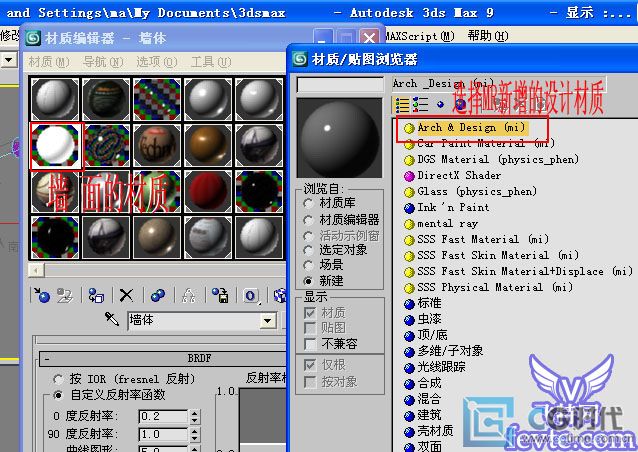Choose DGS Material (physics_phen)
638x452 pixels.
pos(498,159)
